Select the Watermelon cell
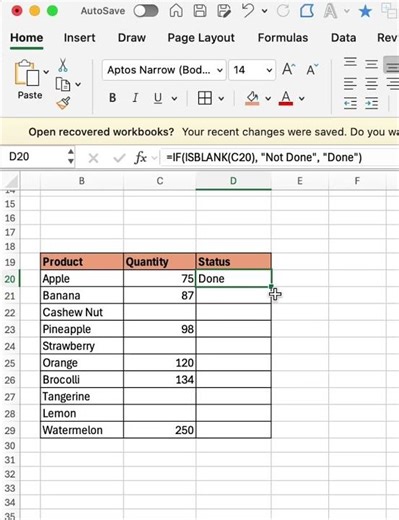 [x=82, y=430]
